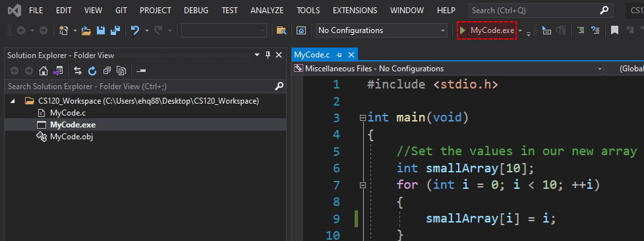
Task: Click the Solution Explorer Home icon
Action: pyautogui.click(x=43, y=71)
